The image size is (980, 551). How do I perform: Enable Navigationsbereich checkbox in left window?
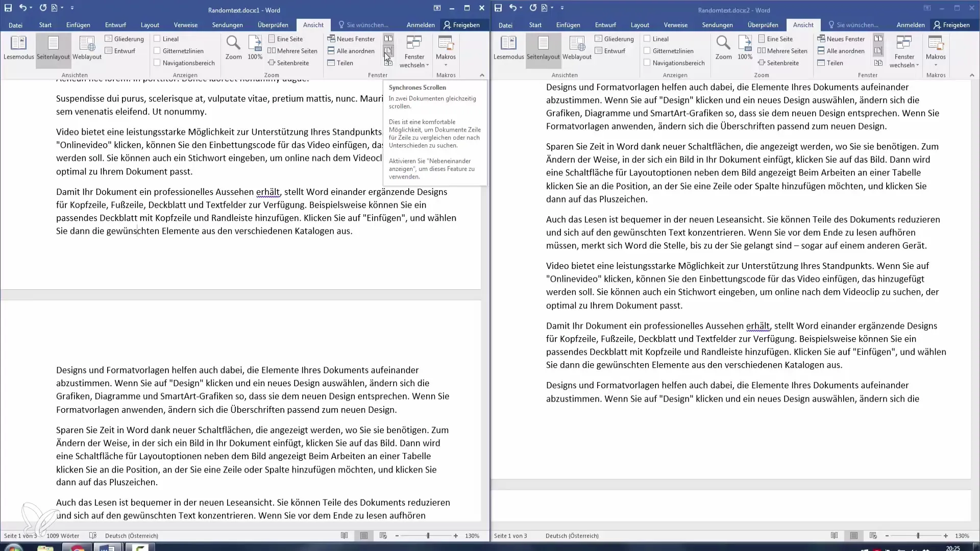[157, 63]
